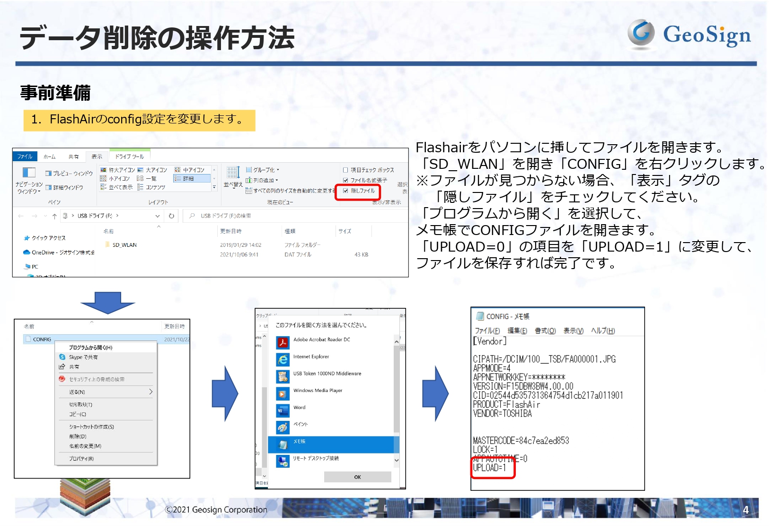The image size is (769, 532).
Task: Click the Preview Pane (プレビューウィンドウ) button
Action: tap(69, 174)
